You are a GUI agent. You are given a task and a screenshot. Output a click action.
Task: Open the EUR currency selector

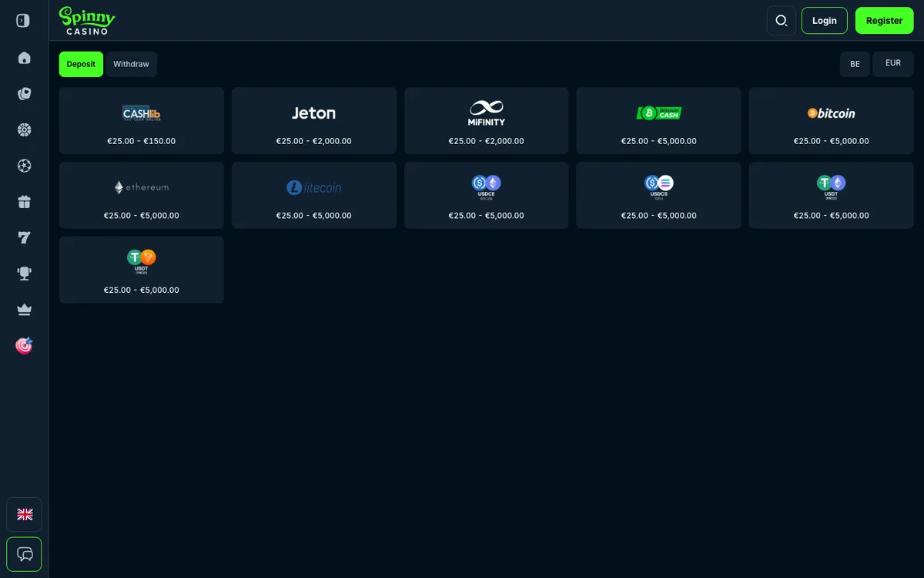point(893,64)
